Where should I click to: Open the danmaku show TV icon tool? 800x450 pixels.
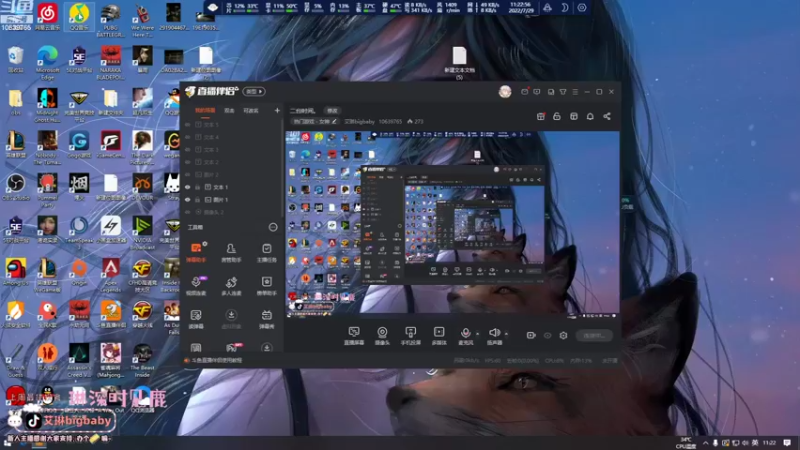pyautogui.click(x=266, y=318)
